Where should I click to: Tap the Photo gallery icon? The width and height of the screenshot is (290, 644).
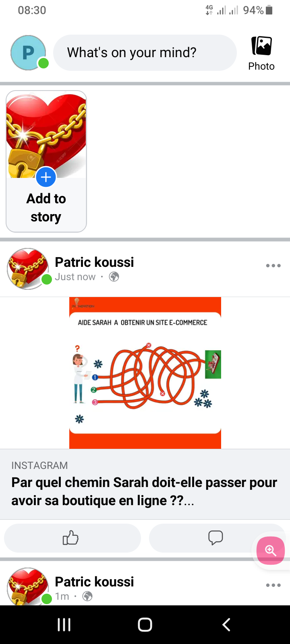coord(261,46)
